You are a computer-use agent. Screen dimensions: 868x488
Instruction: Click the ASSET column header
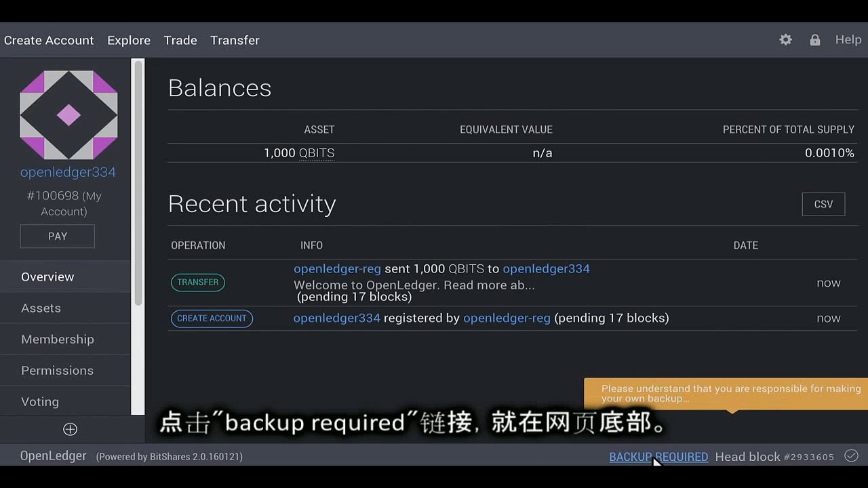tap(319, 129)
